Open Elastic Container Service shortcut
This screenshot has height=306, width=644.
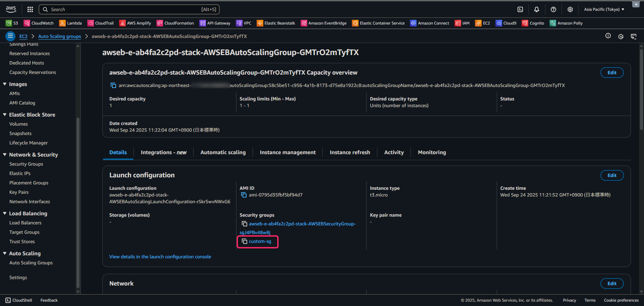point(378,23)
